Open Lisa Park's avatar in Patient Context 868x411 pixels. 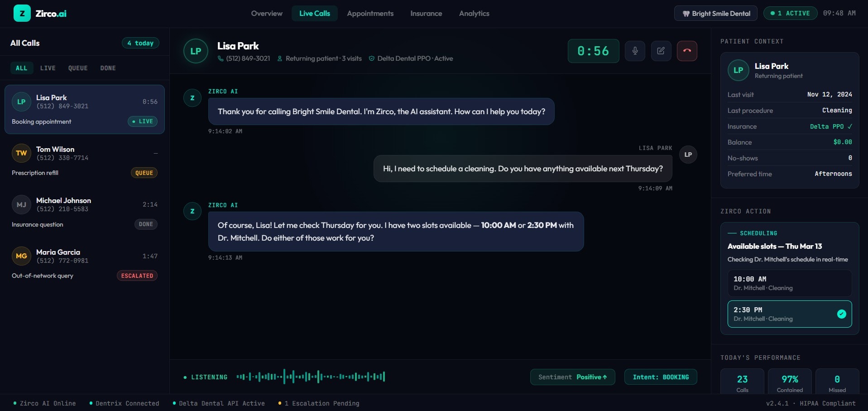[738, 70]
